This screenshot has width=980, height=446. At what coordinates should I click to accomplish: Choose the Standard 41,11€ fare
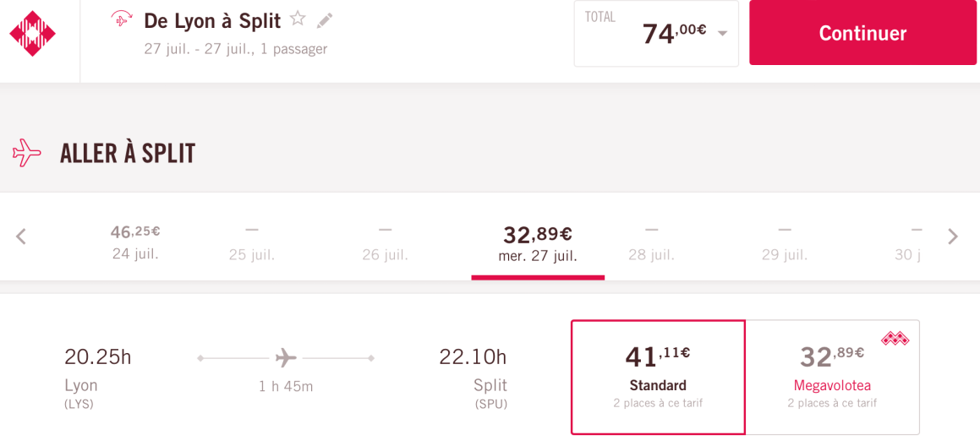tap(658, 377)
